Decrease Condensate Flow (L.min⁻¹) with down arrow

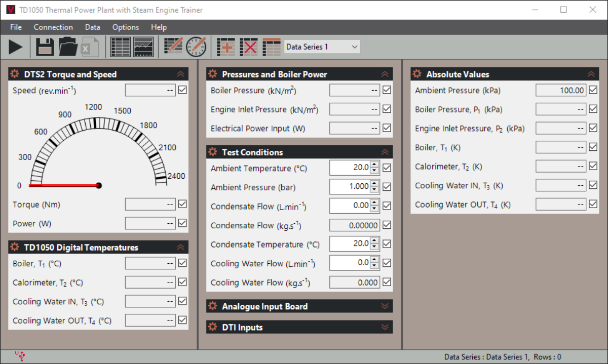point(374,209)
